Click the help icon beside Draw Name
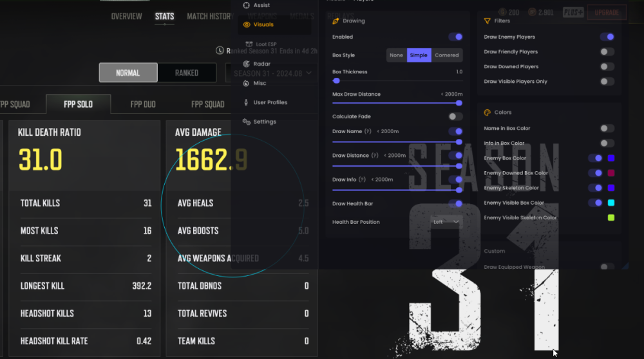Screen dimensions: 644x359 (x=368, y=131)
